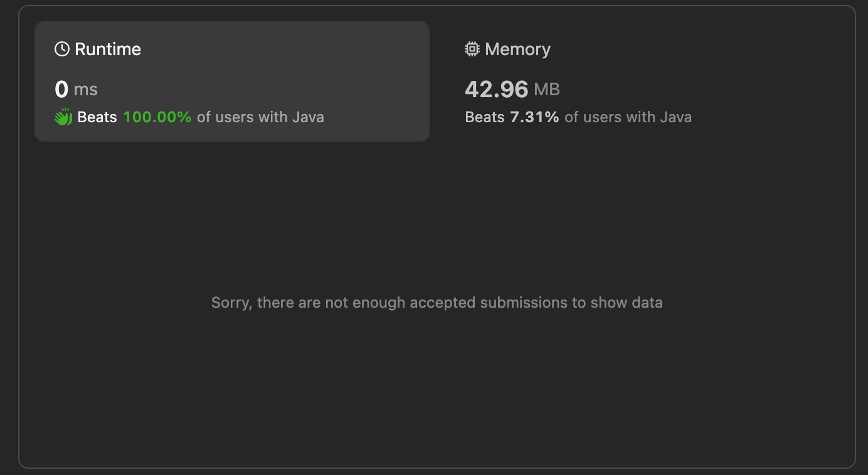Click 'of users with Java' under Memory
This screenshot has width=868, height=475.
pyautogui.click(x=628, y=117)
